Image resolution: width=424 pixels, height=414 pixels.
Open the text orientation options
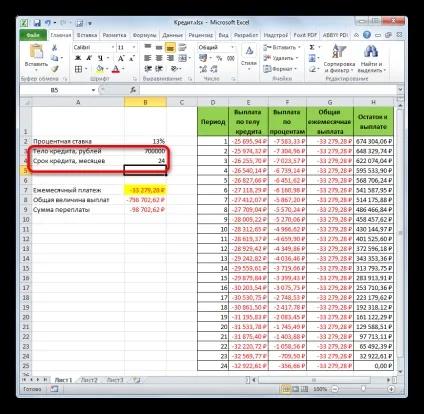click(x=174, y=69)
